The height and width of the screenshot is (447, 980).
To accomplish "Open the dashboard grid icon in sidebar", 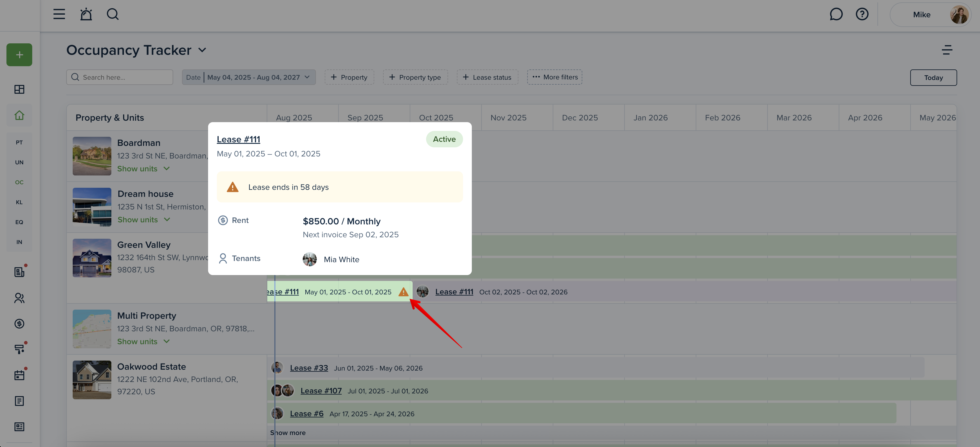I will click(x=19, y=89).
